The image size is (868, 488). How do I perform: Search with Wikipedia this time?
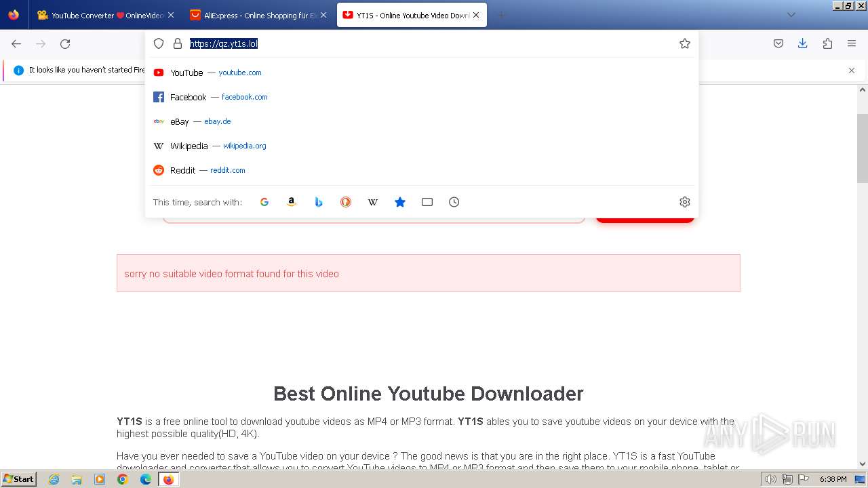point(373,202)
